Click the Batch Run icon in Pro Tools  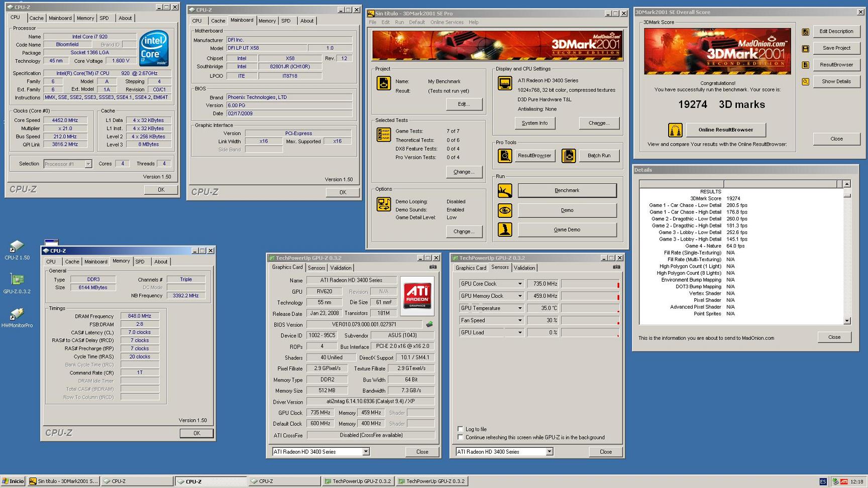tap(569, 156)
